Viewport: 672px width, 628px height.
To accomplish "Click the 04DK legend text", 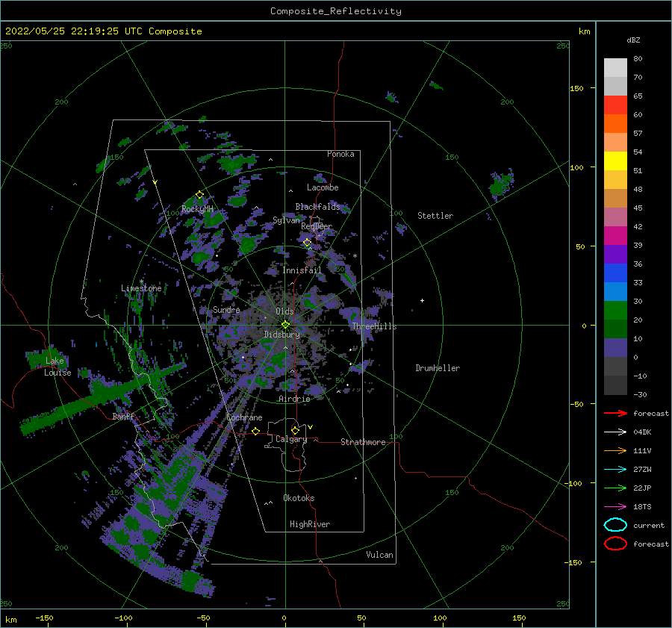I will (642, 432).
